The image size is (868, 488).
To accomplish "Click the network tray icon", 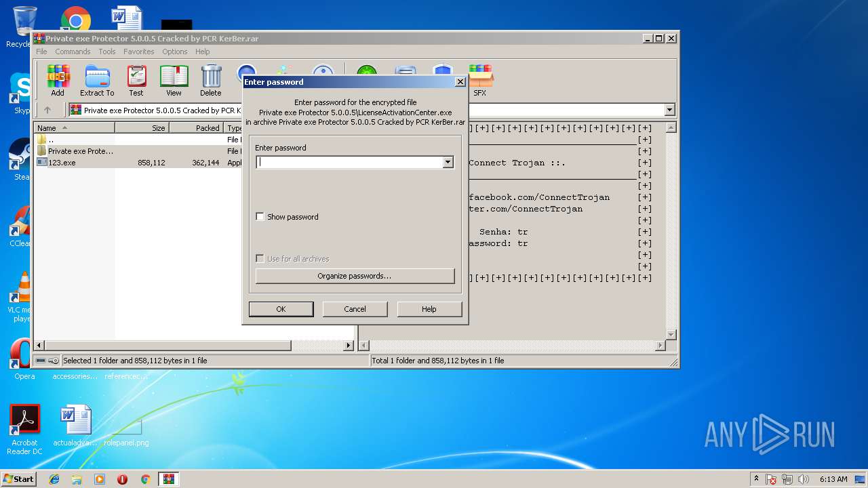I will pyautogui.click(x=787, y=479).
